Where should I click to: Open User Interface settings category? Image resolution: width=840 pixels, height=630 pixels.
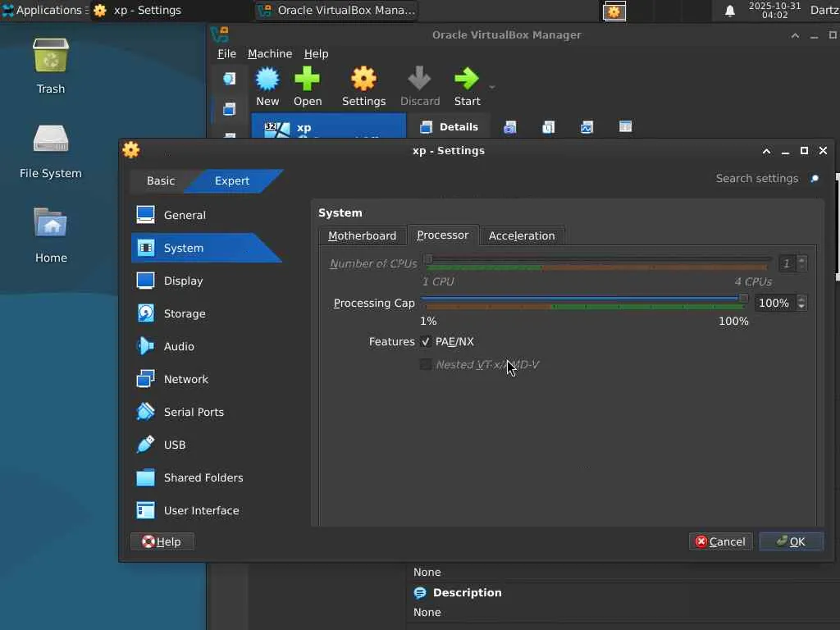click(x=206, y=510)
